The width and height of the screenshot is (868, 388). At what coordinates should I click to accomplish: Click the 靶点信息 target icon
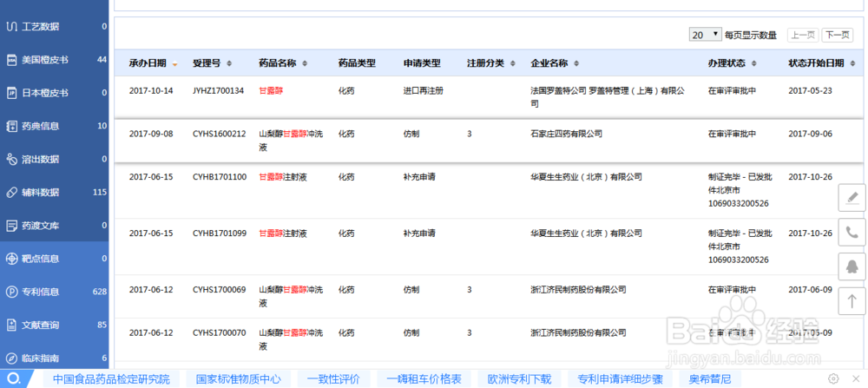[11, 259]
